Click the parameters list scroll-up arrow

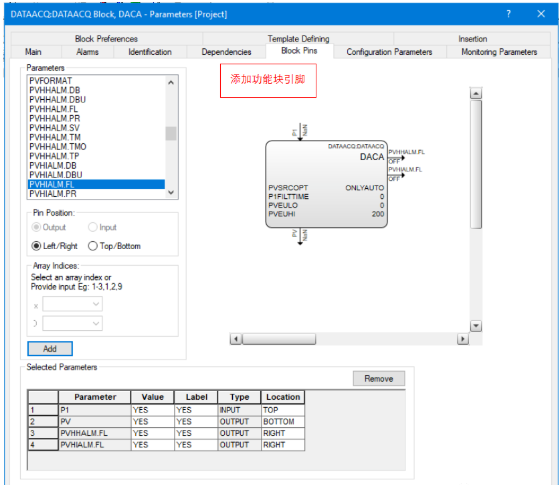[171, 82]
